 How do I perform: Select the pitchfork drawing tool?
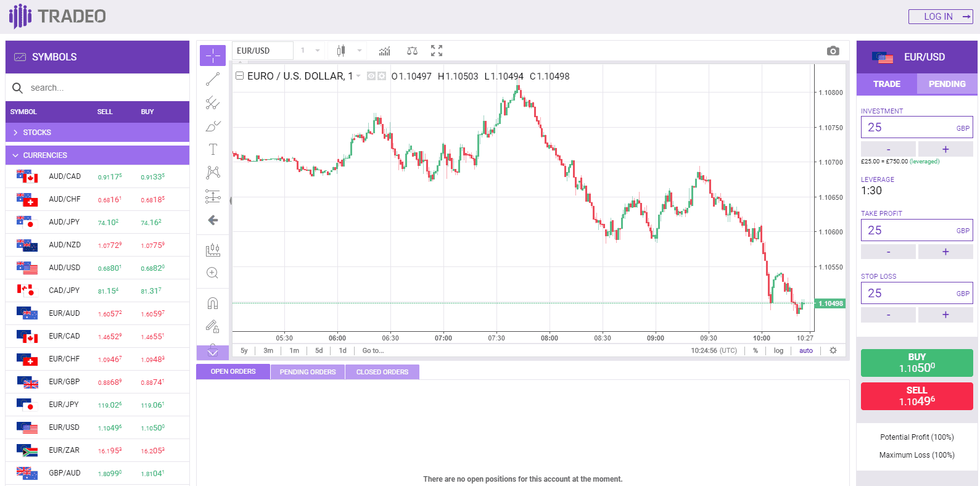tap(213, 102)
